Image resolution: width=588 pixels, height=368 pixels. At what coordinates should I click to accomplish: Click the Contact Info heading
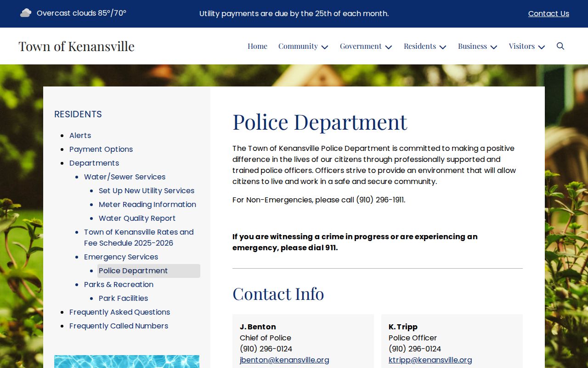point(278,293)
